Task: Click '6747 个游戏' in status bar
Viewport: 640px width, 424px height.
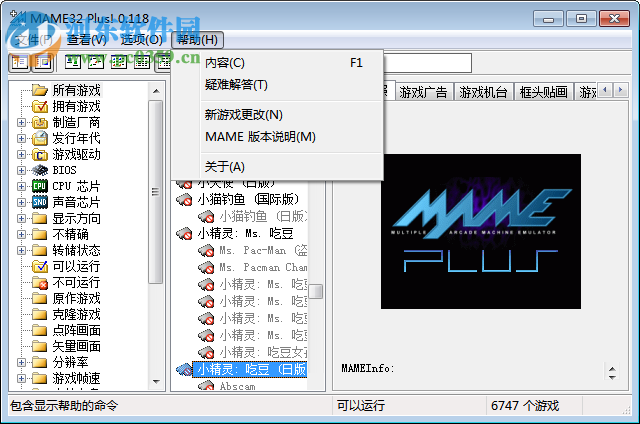Action: (525, 406)
